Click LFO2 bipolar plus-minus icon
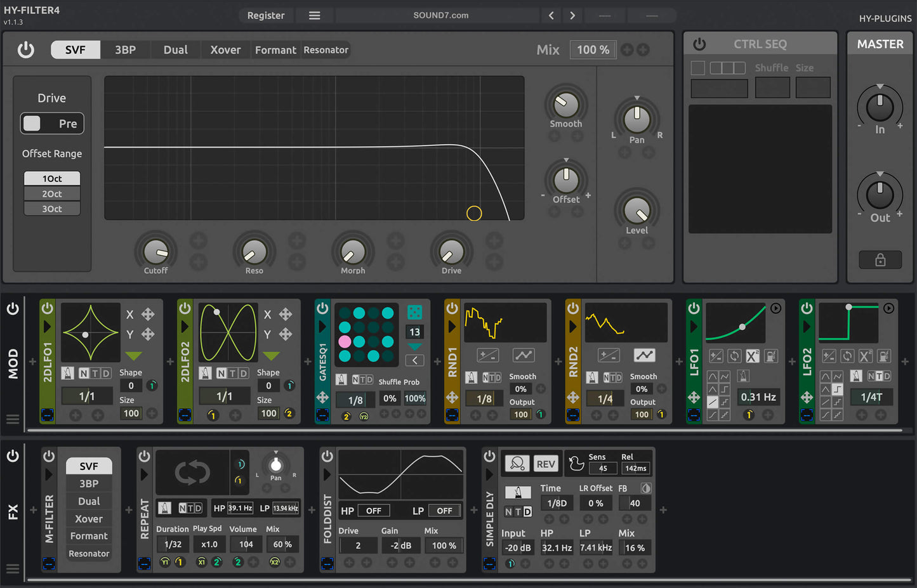This screenshot has height=588, width=917. coord(829,356)
